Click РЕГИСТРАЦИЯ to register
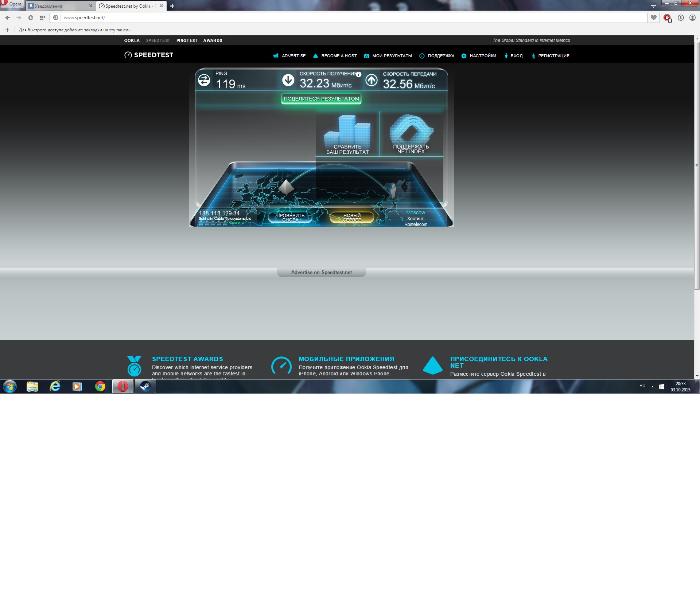The width and height of the screenshot is (700, 594). [x=551, y=56]
